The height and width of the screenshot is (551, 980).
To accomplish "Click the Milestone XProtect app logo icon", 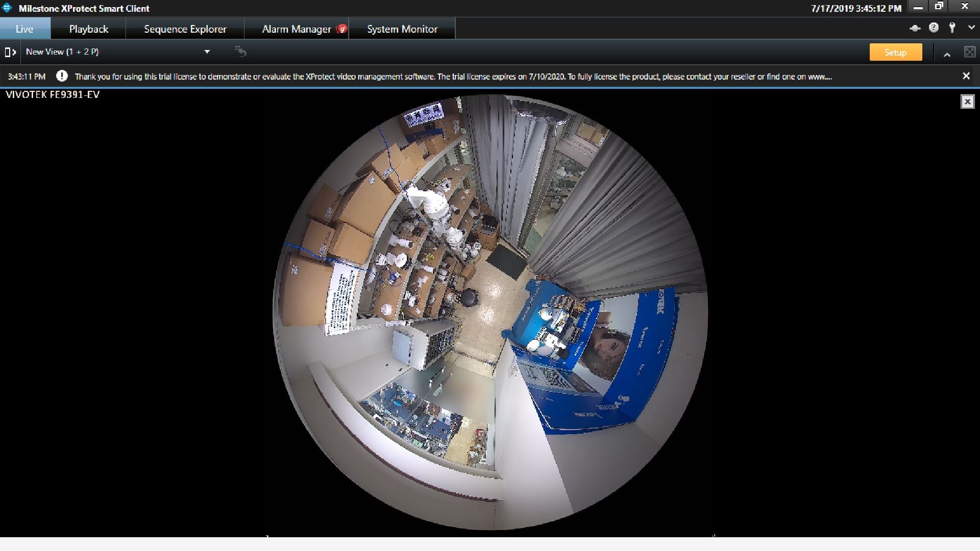I will (7, 8).
